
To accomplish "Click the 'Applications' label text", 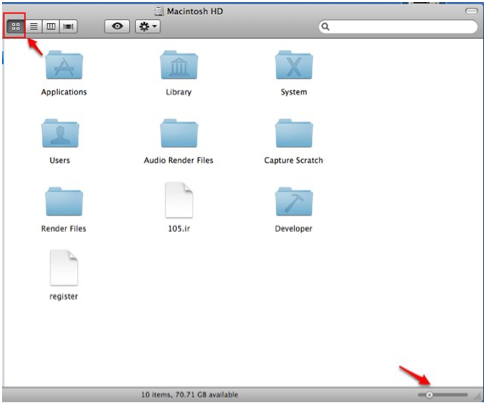I will [x=64, y=92].
